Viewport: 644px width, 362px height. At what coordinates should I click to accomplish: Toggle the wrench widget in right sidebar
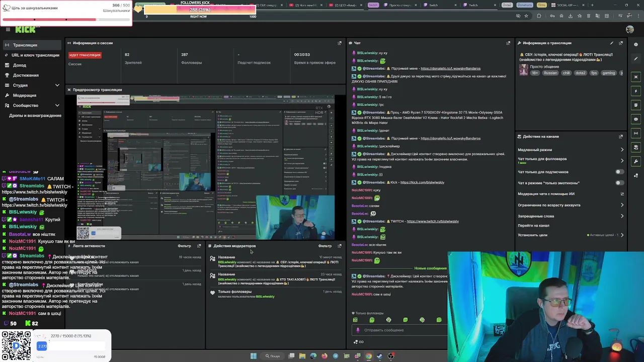(x=636, y=161)
